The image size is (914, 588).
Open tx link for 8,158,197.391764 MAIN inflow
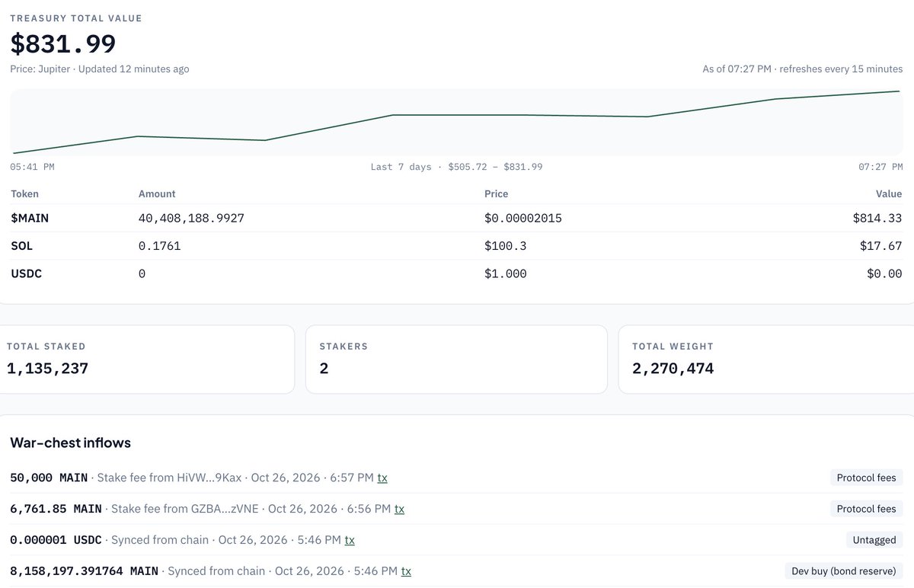[x=406, y=571]
